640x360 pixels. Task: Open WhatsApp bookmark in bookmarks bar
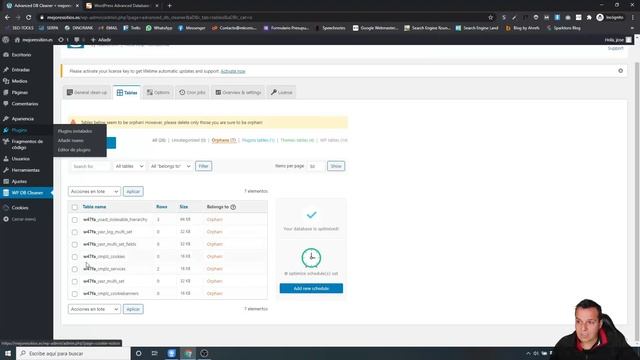[159, 28]
